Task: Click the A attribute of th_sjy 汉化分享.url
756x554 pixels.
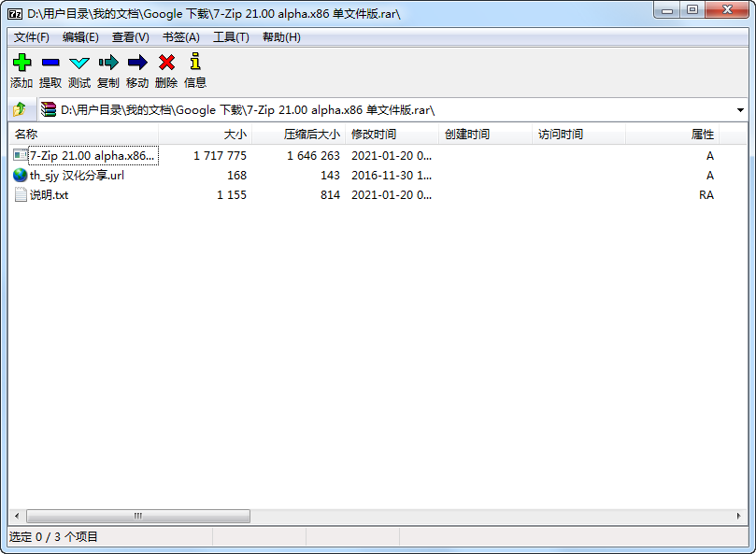Action: coord(709,176)
